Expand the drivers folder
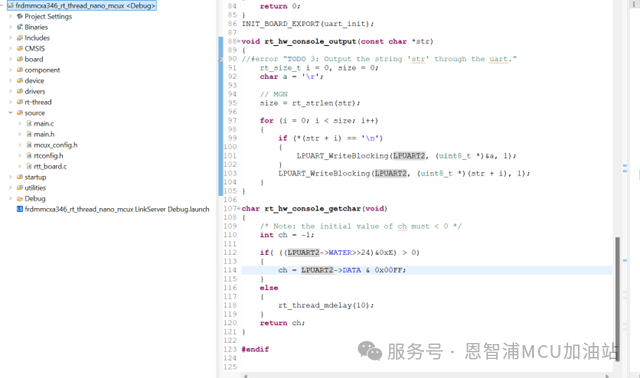Viewport: 640px width, 378px height. point(11,91)
